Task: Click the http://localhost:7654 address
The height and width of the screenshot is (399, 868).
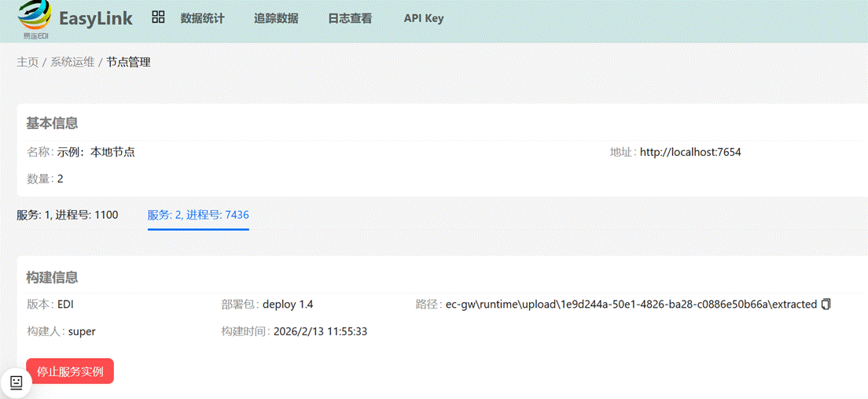Action: click(x=690, y=152)
